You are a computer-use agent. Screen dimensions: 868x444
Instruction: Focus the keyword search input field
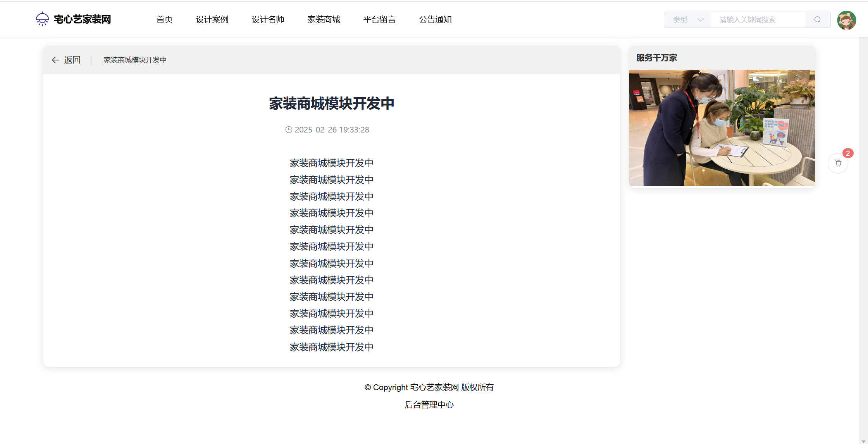(x=758, y=20)
